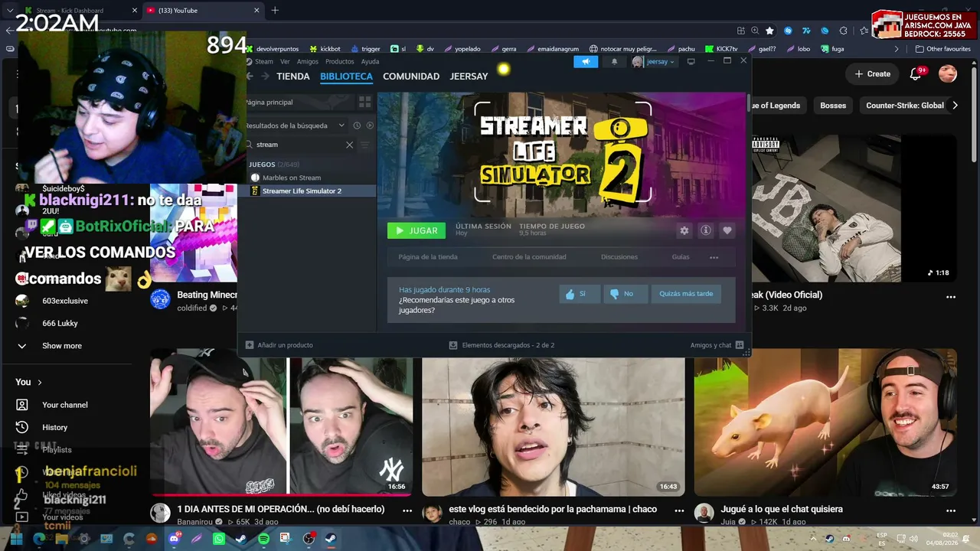Open Discord from the taskbar
This screenshot has height=551, width=980.
click(174, 539)
